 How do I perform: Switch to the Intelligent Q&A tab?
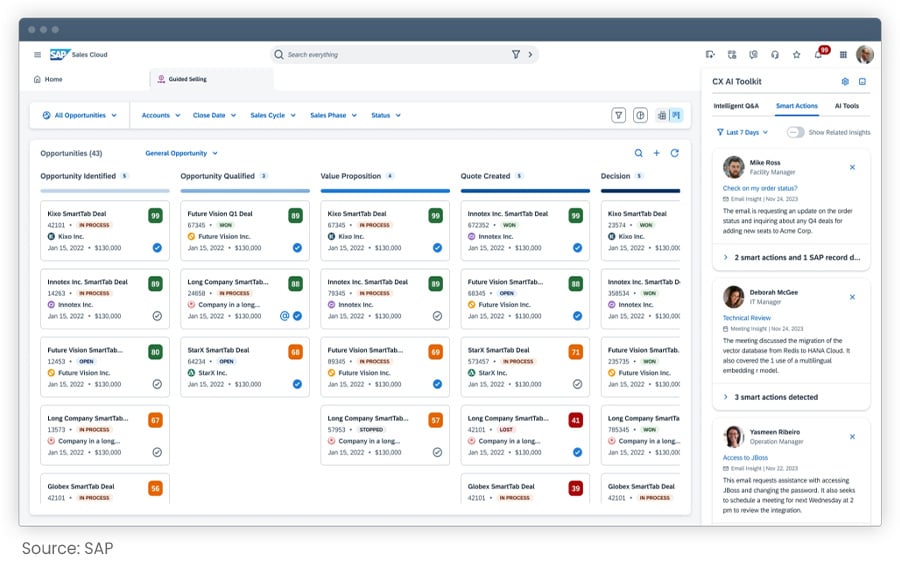coord(736,106)
